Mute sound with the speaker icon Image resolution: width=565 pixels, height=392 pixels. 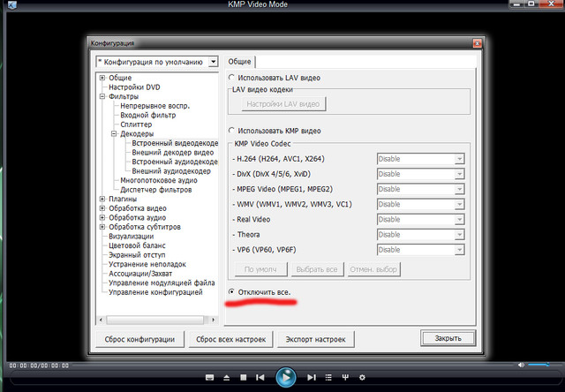(521, 365)
